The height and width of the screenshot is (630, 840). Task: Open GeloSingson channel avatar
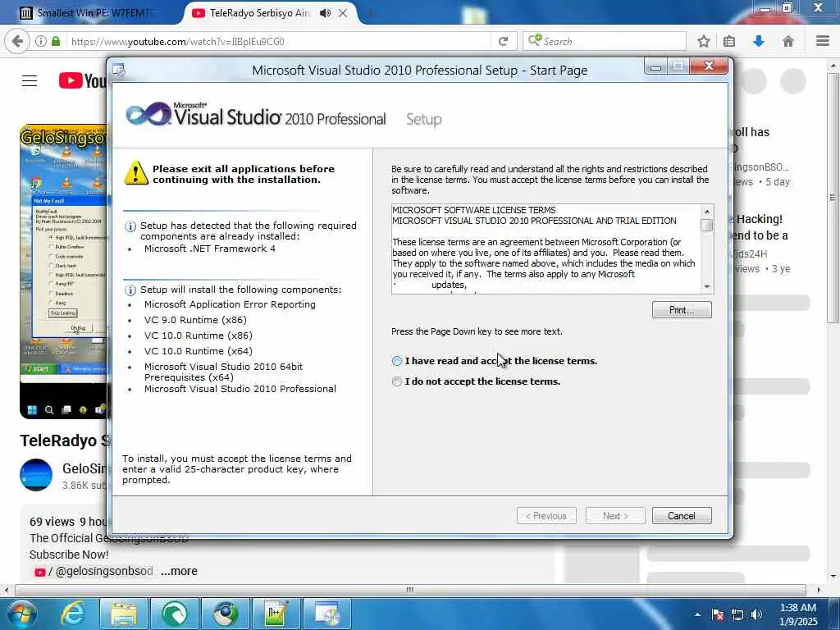pos(36,475)
